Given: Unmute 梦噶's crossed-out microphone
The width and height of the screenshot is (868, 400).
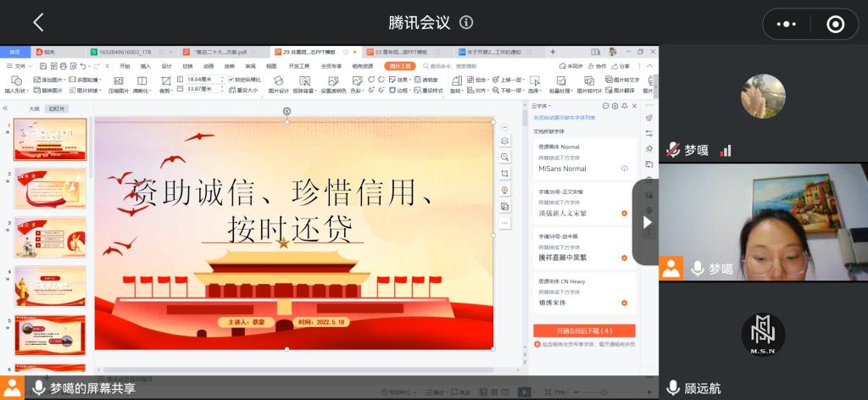Looking at the screenshot, I should point(673,150).
